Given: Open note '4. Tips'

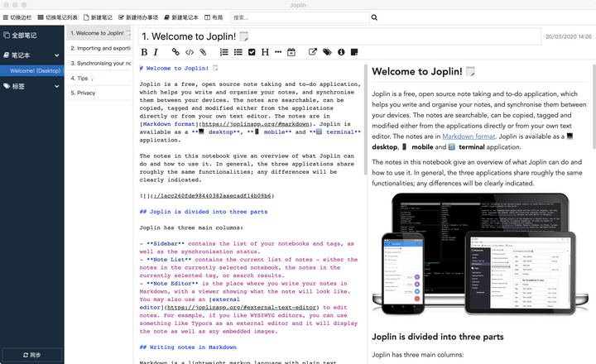Looking at the screenshot, I should [99, 78].
